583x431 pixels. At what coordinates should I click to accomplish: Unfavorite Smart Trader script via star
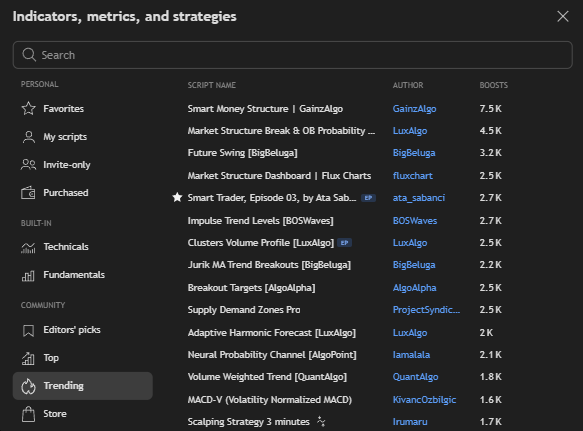[x=177, y=197]
